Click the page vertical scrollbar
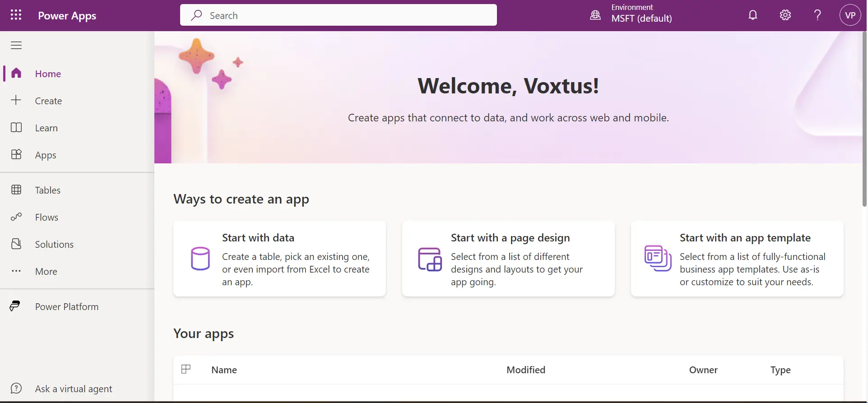Screen dimensions: 868x403 tap(864, 119)
